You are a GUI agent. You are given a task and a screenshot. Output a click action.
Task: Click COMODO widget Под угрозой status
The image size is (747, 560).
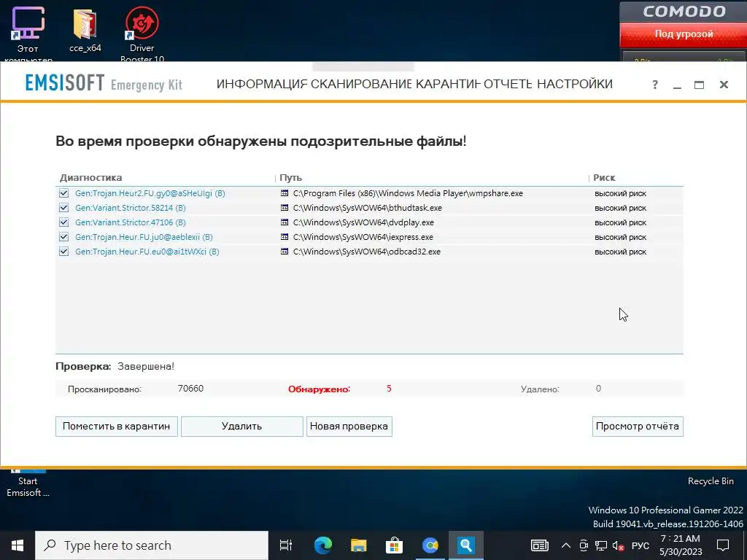point(683,34)
